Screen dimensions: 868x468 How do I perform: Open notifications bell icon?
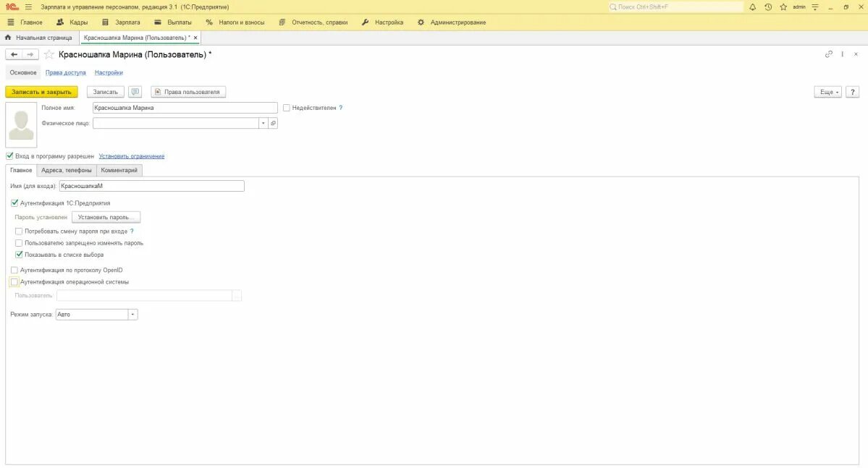[752, 7]
